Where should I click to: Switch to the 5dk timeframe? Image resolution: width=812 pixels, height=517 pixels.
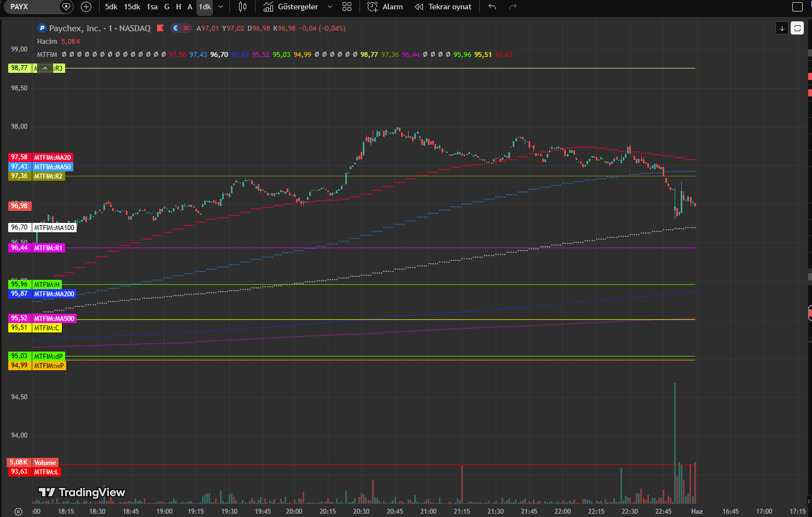tap(111, 7)
